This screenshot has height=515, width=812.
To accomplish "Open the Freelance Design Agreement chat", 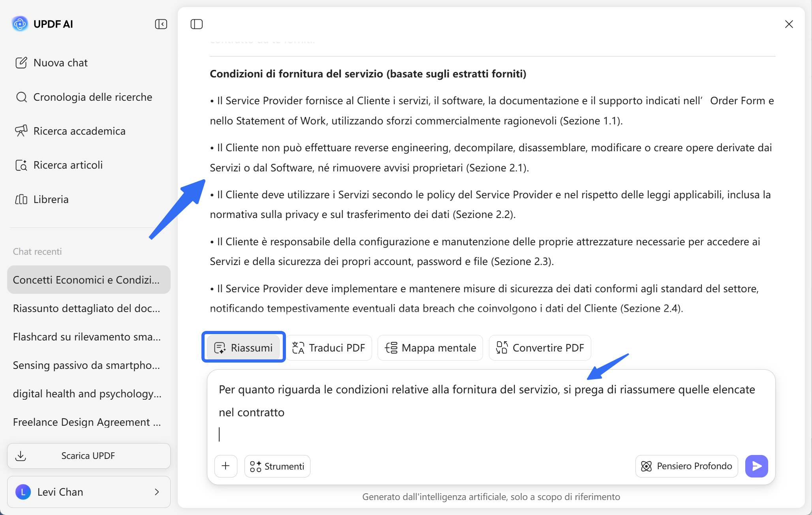I will (87, 422).
